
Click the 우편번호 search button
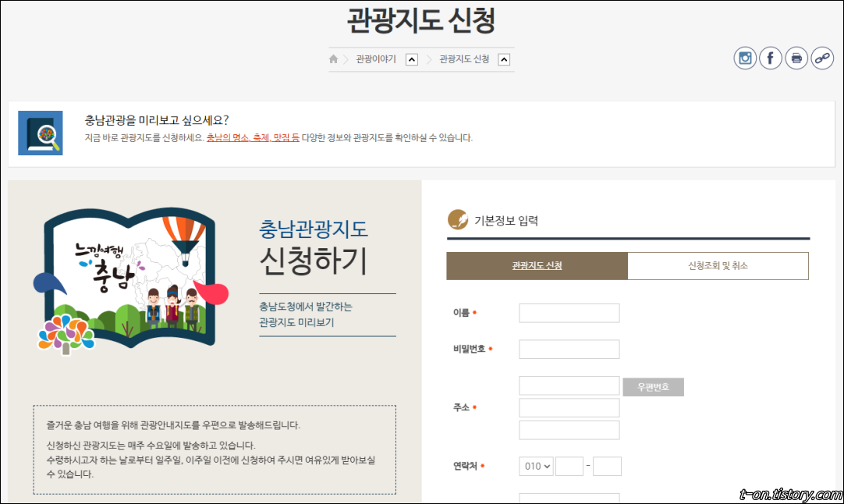tap(654, 387)
